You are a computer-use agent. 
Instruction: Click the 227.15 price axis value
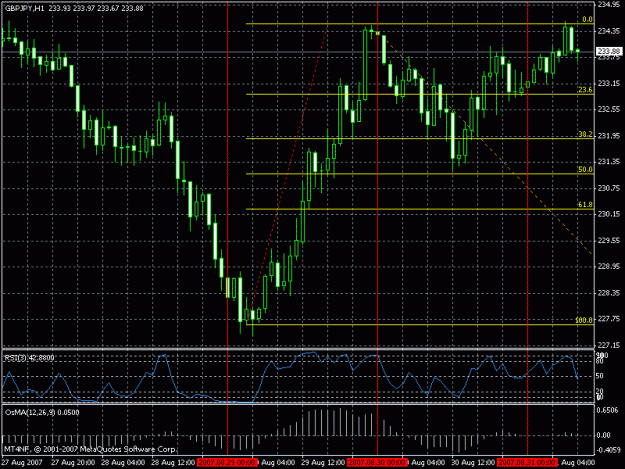(609, 345)
